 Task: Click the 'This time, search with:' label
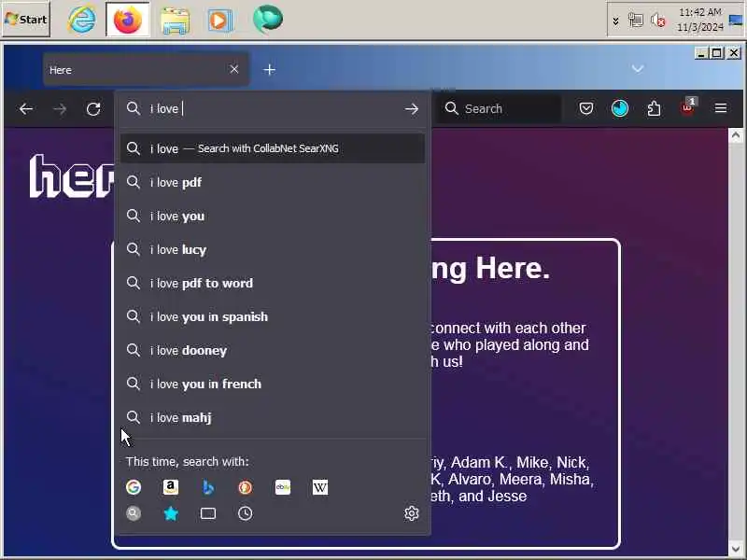pos(188,461)
